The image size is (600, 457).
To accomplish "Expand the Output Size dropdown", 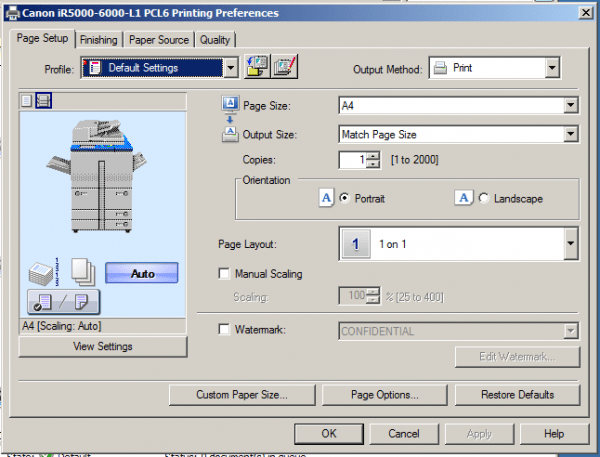I will pyautogui.click(x=571, y=134).
